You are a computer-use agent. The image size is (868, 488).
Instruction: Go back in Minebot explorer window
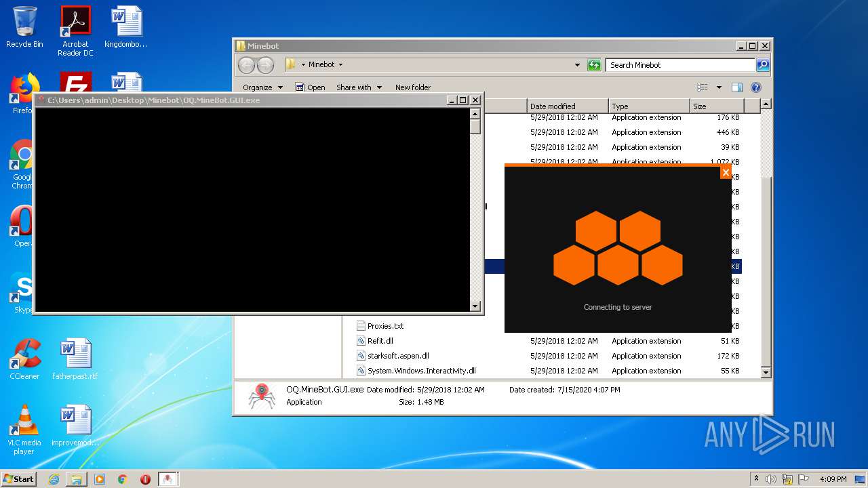[x=246, y=65]
